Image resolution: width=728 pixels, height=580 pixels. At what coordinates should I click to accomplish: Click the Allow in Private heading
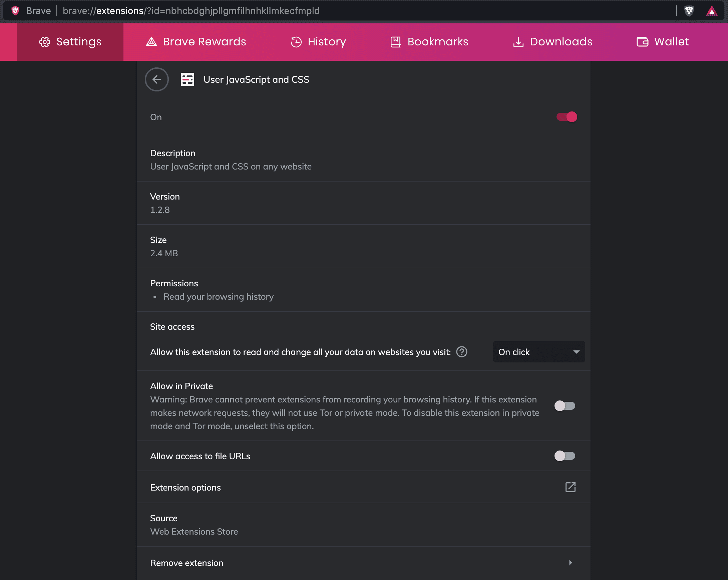181,386
